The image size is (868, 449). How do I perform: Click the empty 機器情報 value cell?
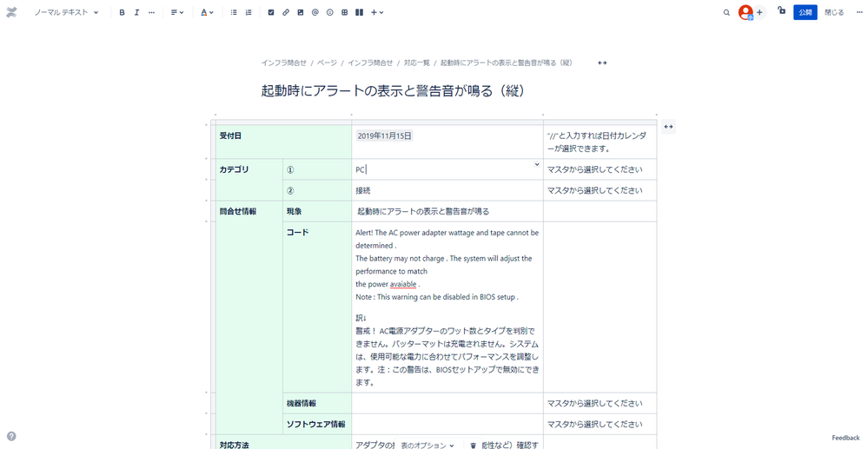[x=447, y=403]
